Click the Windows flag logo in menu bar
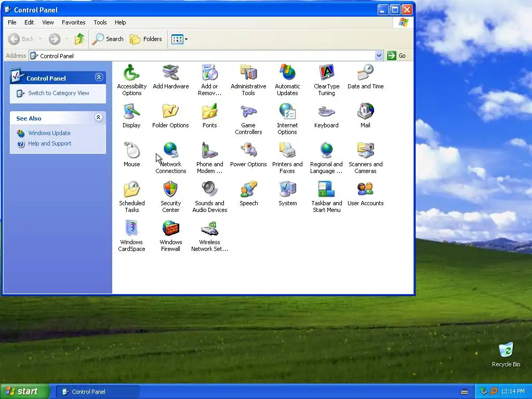The image size is (532, 399). tap(403, 22)
